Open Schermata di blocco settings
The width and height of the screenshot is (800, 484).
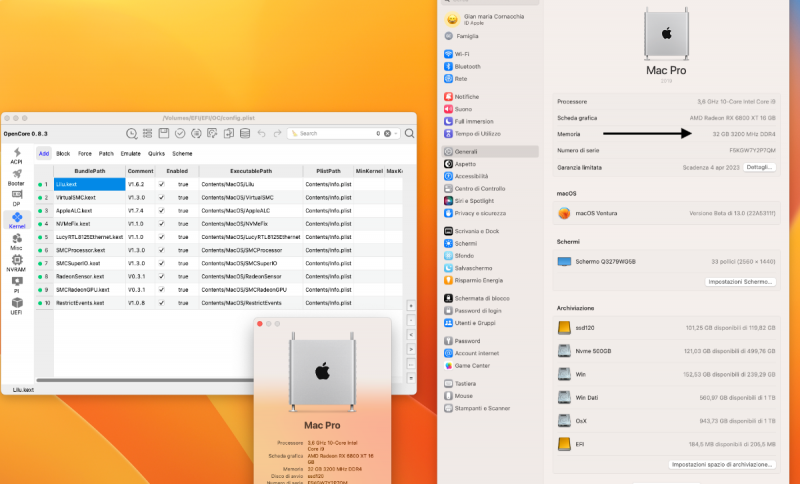click(477, 298)
